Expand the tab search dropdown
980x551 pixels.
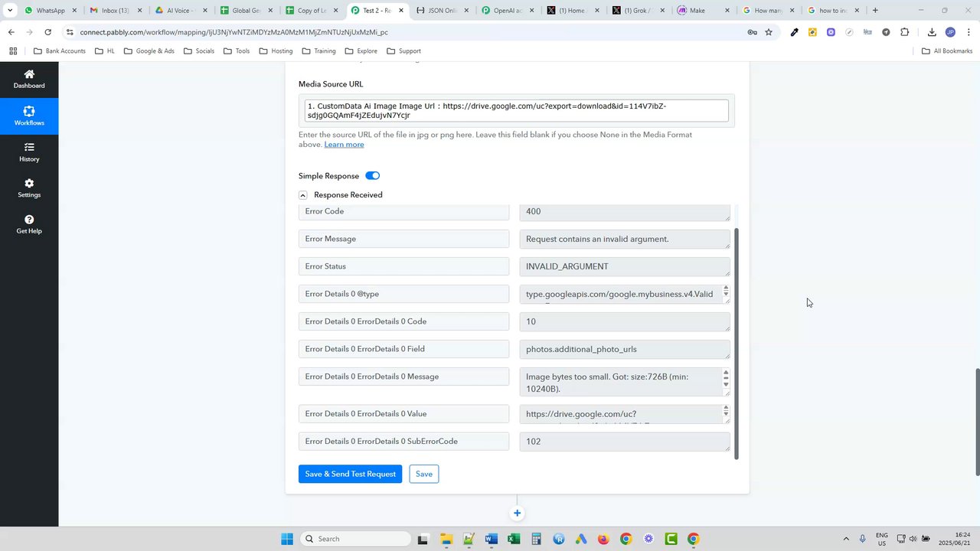click(10, 11)
